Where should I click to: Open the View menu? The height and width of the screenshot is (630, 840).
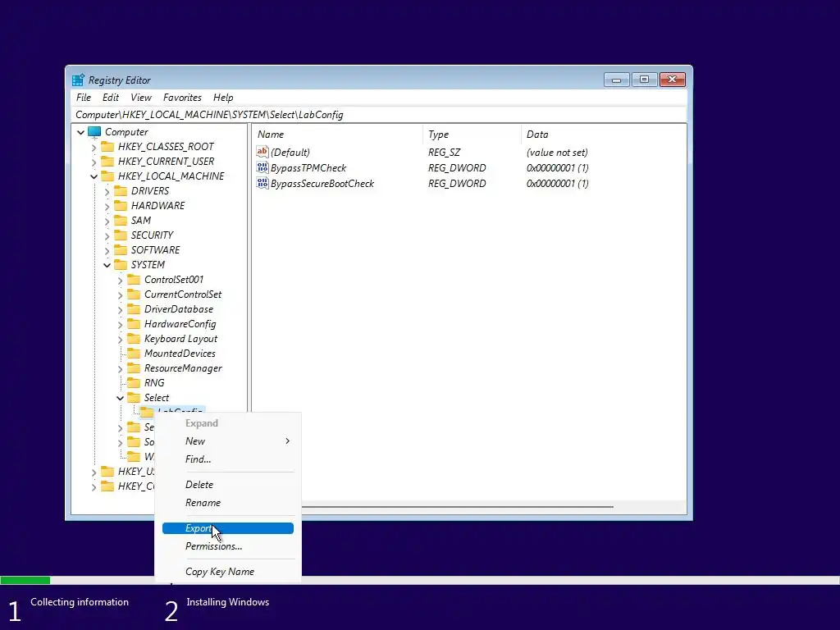point(141,98)
